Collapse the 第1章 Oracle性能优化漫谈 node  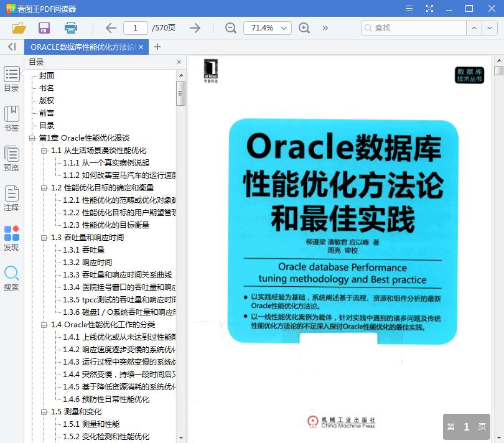pyautogui.click(x=32, y=138)
